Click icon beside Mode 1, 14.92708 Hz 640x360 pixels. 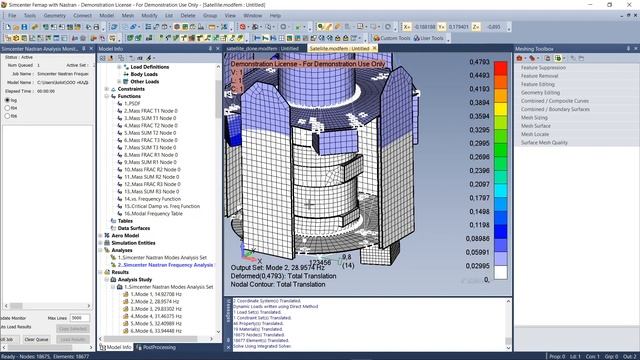[126, 294]
